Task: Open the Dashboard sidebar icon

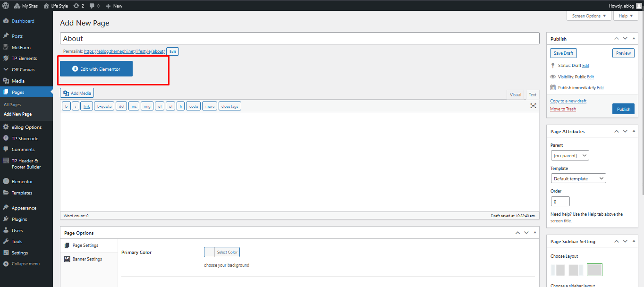Action: click(6, 21)
